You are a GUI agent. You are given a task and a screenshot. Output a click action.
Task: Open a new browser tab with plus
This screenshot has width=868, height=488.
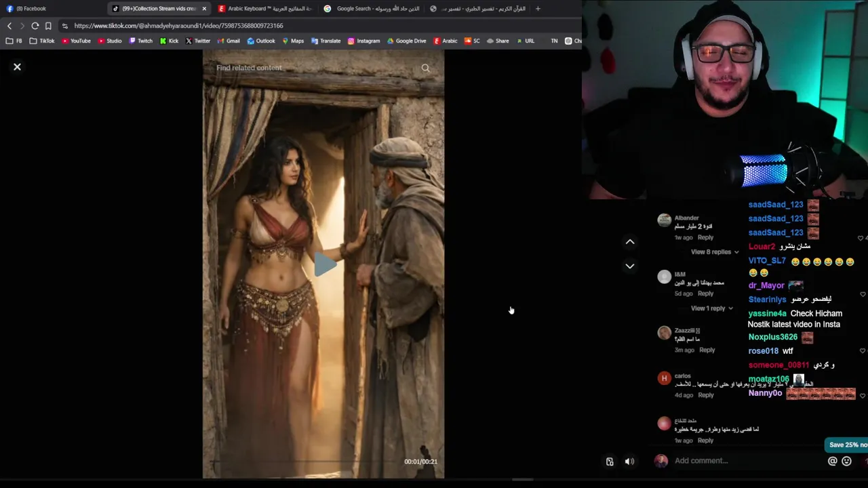coord(538,9)
